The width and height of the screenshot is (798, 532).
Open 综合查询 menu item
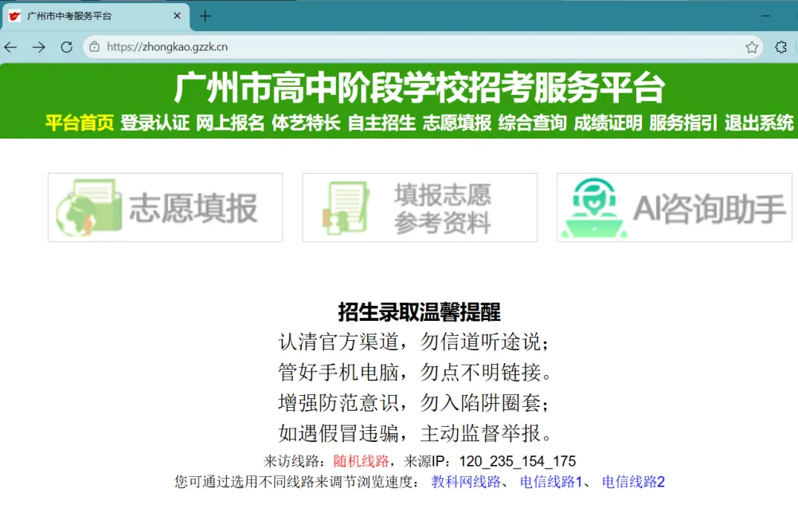[532, 123]
